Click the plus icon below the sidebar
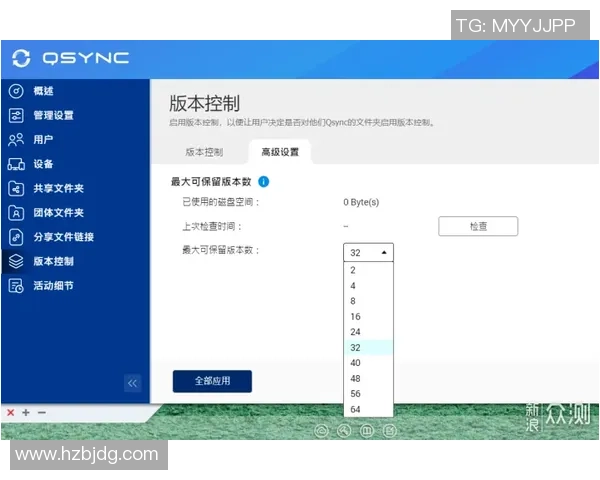This screenshot has width=600, height=480. click(x=26, y=412)
